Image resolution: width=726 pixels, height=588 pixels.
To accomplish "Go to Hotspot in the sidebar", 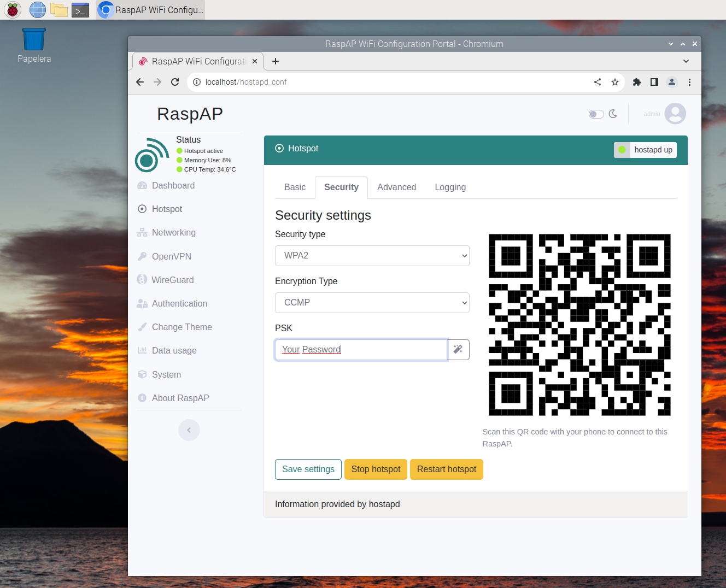I will (x=160, y=209).
